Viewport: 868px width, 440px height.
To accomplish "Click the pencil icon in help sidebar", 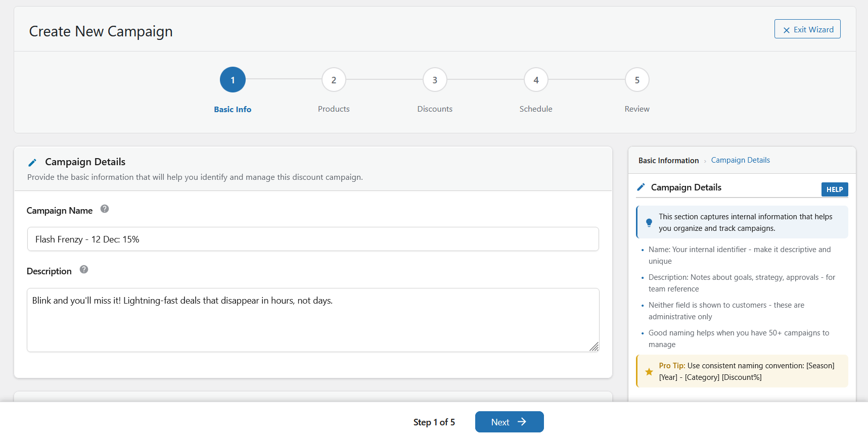I will tap(641, 187).
